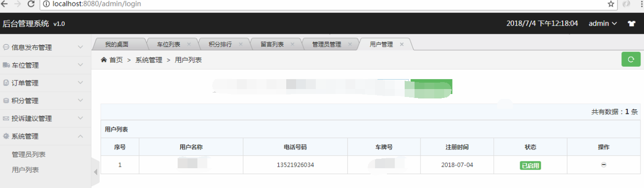Image resolution: width=644 pixels, height=188 pixels.
Task: Click 系统管理 in the breadcrumb
Action: tap(149, 60)
